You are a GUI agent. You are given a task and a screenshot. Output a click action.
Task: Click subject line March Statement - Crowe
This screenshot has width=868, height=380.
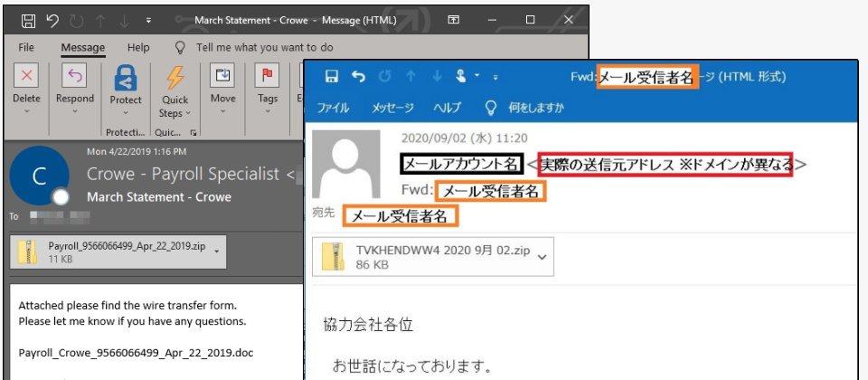(159, 197)
